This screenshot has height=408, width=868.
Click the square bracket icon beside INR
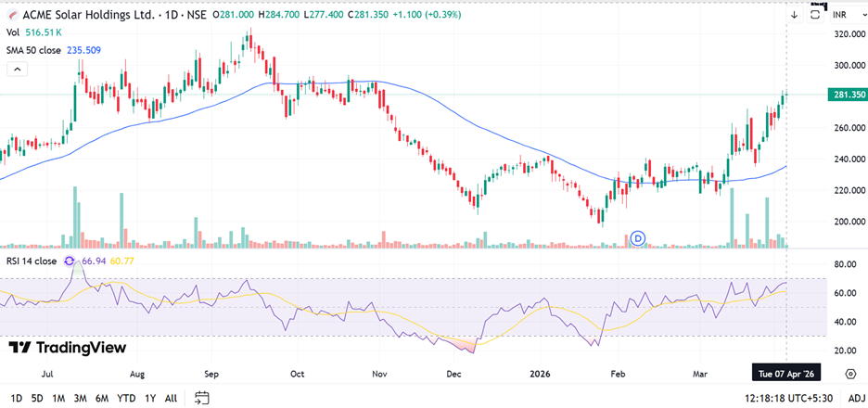click(815, 15)
